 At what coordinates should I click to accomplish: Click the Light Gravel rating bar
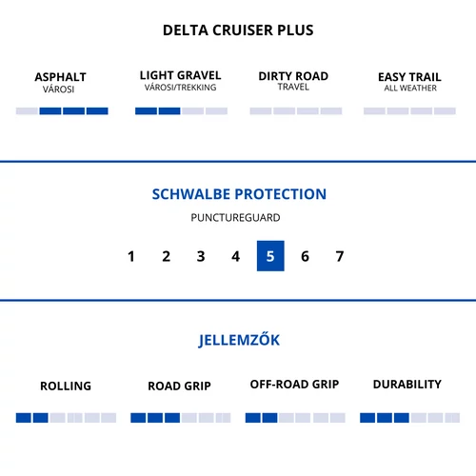tap(181, 111)
